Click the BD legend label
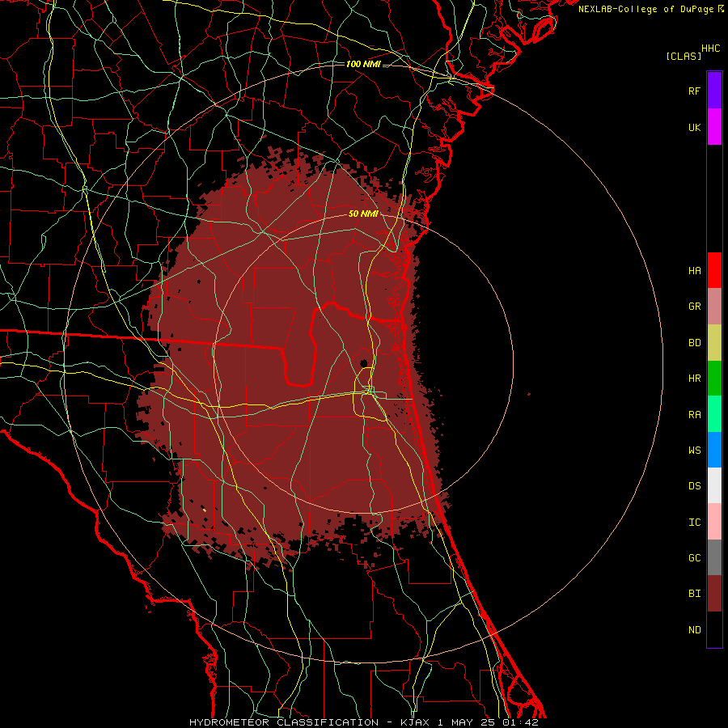728x728 pixels. [x=694, y=343]
